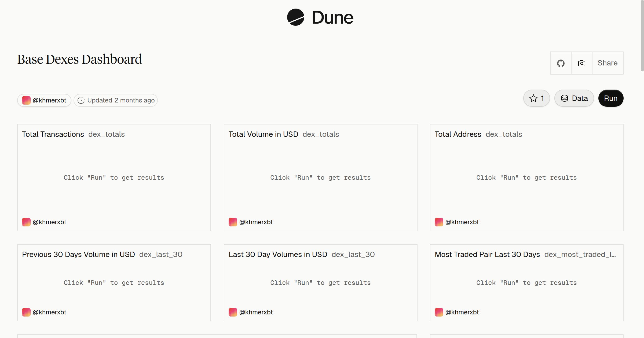This screenshot has height=338, width=644.
Task: Click @khmerxbt avatar in Total Volume panel
Action: [x=233, y=222]
